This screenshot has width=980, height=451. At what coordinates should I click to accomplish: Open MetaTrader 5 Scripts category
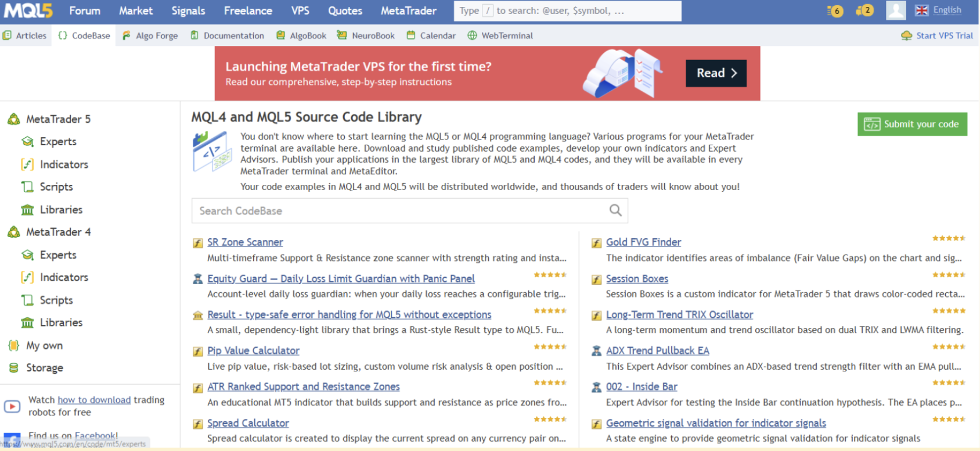56,187
